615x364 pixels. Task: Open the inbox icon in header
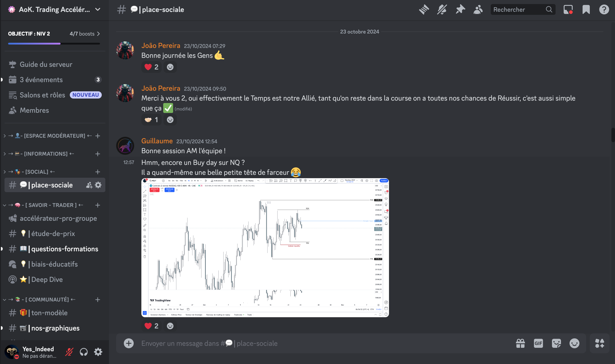(568, 10)
